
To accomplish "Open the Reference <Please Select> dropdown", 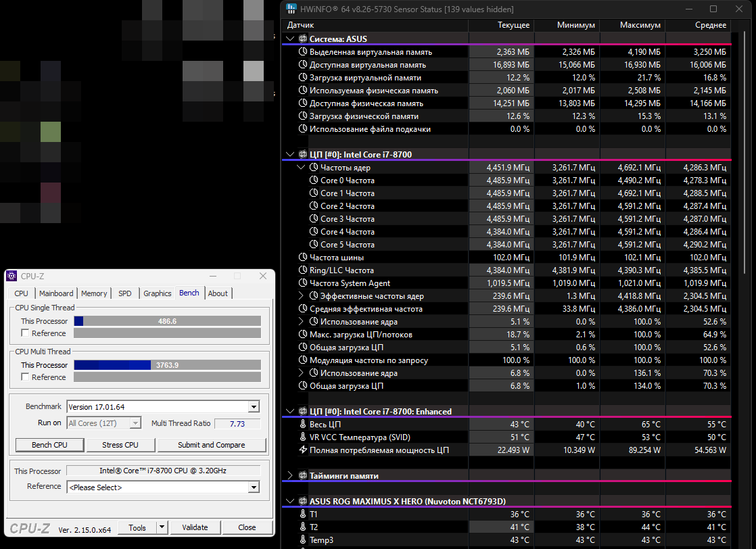I will click(x=254, y=487).
